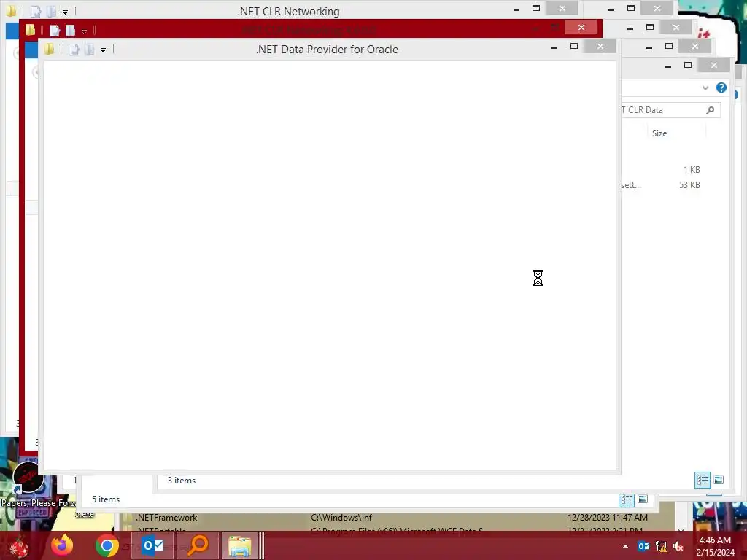Click the muted volume tray icon
This screenshot has height=560, width=747.
coord(678,546)
